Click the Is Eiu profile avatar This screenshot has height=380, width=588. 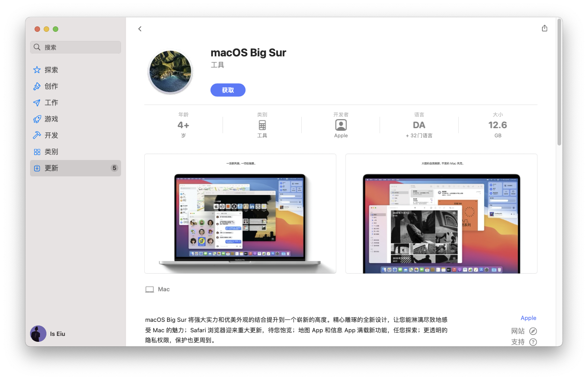38,334
